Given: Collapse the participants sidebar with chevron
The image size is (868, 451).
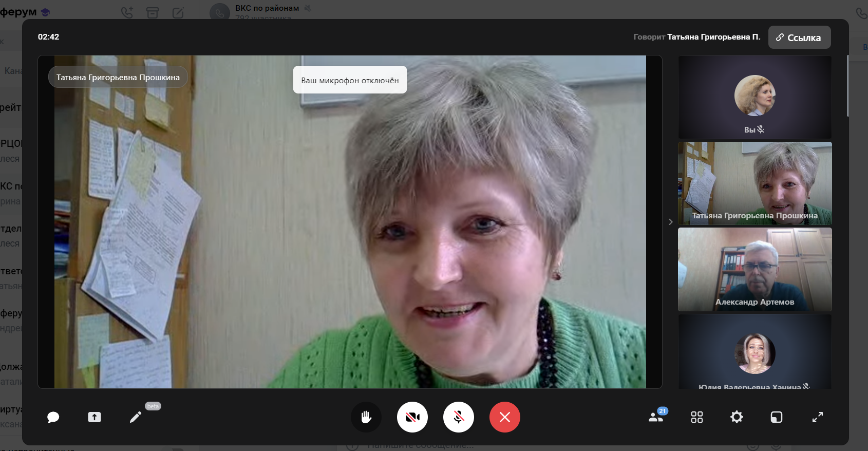Looking at the screenshot, I should (671, 222).
